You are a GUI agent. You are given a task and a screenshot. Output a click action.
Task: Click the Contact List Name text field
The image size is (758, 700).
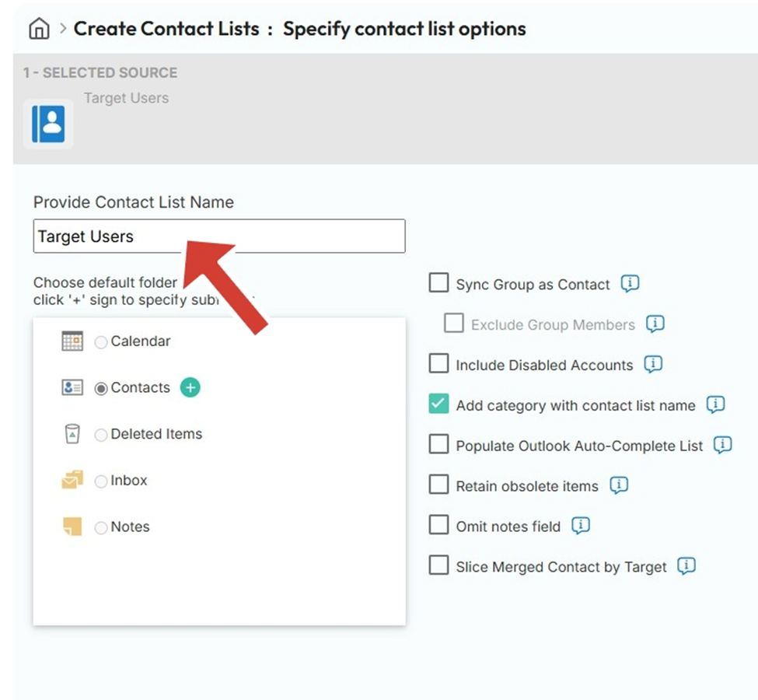point(219,236)
